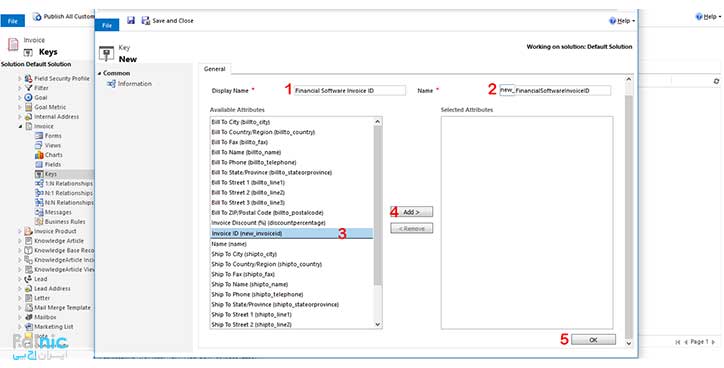
Task: Open Messages under Invoice in solution tree
Action: (x=58, y=212)
